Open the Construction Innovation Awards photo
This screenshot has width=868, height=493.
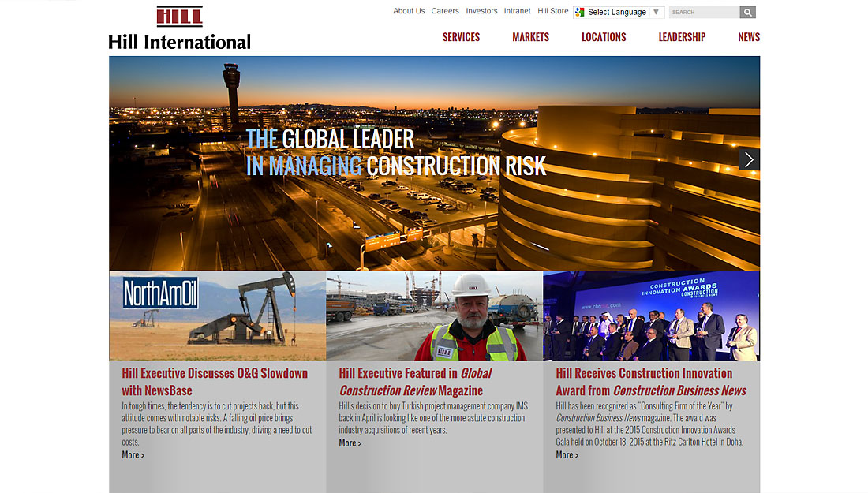(652, 316)
